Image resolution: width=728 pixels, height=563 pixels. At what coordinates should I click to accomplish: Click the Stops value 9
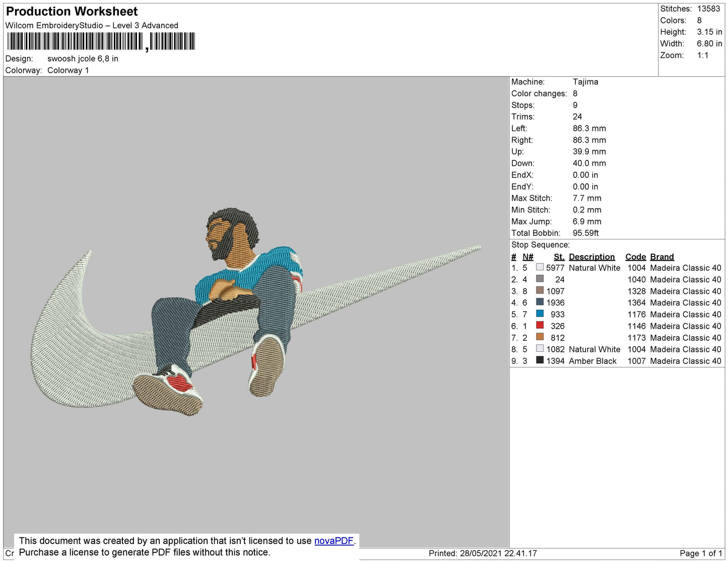[575, 105]
